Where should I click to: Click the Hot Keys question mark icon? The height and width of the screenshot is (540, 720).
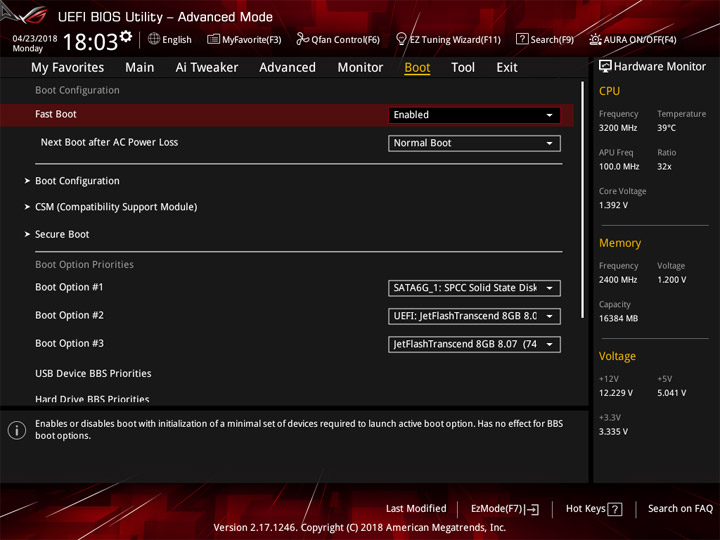pyautogui.click(x=615, y=509)
